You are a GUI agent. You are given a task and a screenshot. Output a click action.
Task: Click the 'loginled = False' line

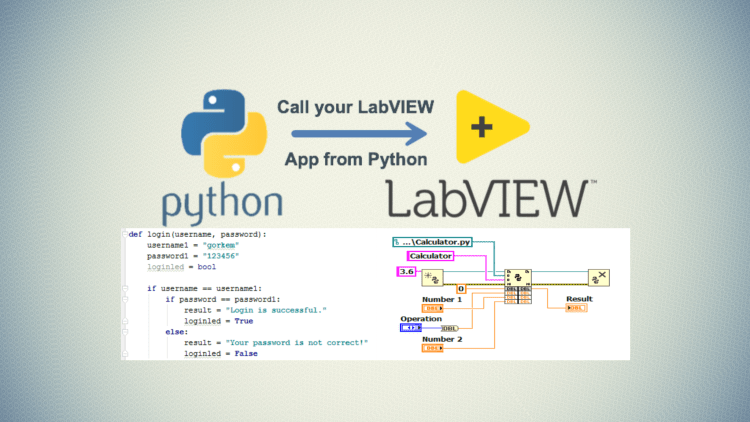[221, 354]
